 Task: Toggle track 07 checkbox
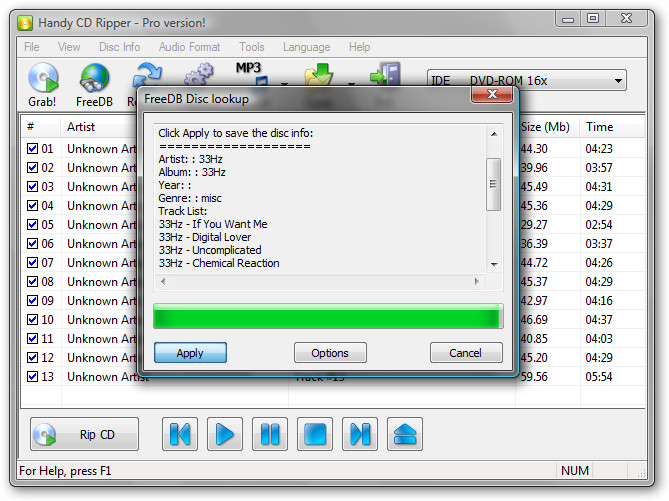[32, 262]
